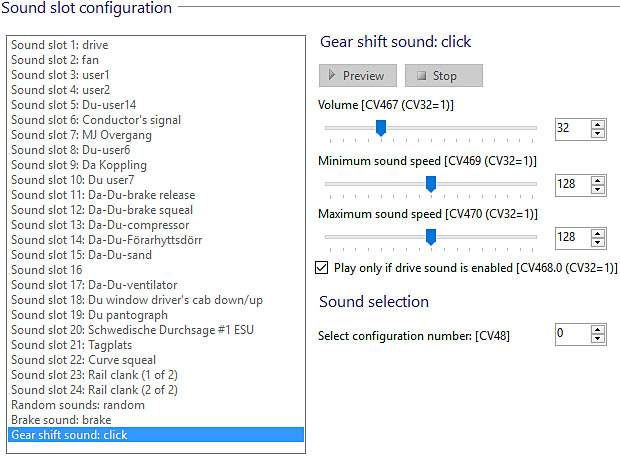This screenshot has height=460, width=620.
Task: Click the Volume slider thumb
Action: [380, 128]
